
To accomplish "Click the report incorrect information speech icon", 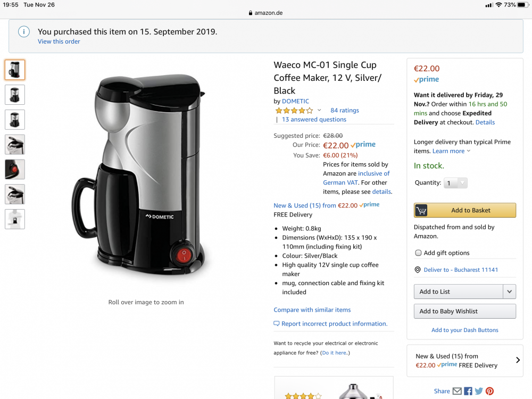I will (277, 323).
